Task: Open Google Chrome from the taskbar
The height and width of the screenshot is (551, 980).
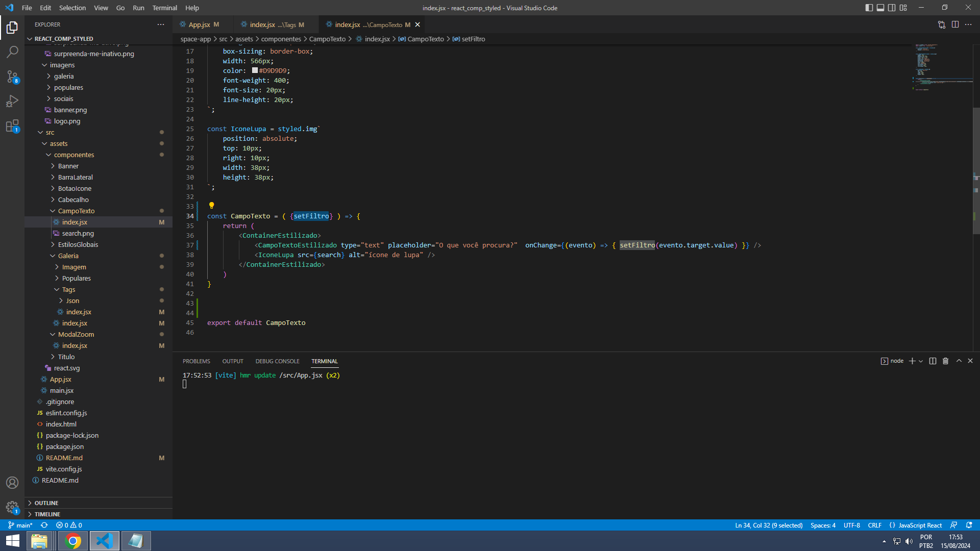Action: 73,541
